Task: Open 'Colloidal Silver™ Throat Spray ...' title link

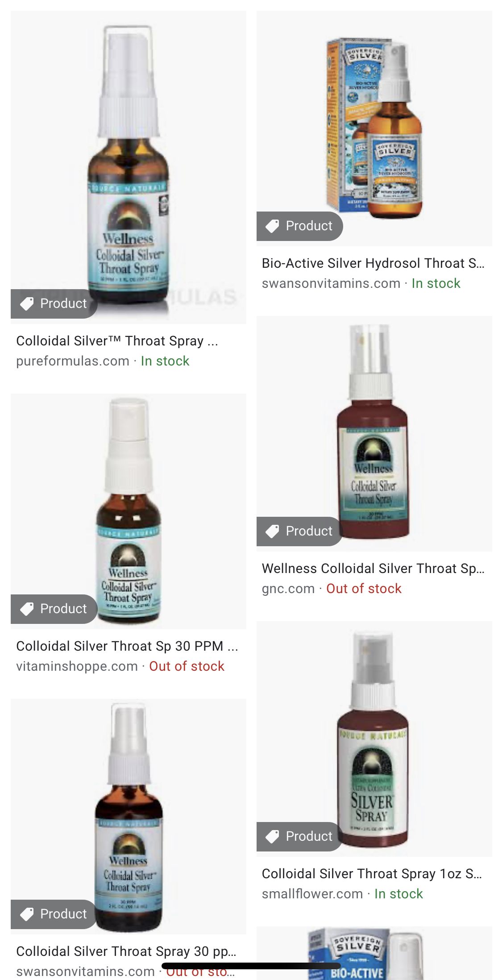Action: [x=117, y=341]
